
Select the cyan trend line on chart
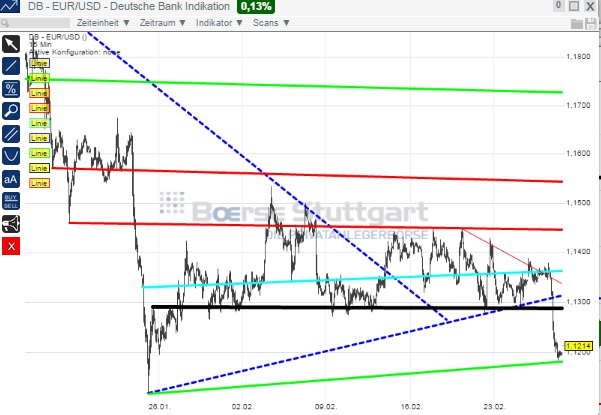[352, 279]
